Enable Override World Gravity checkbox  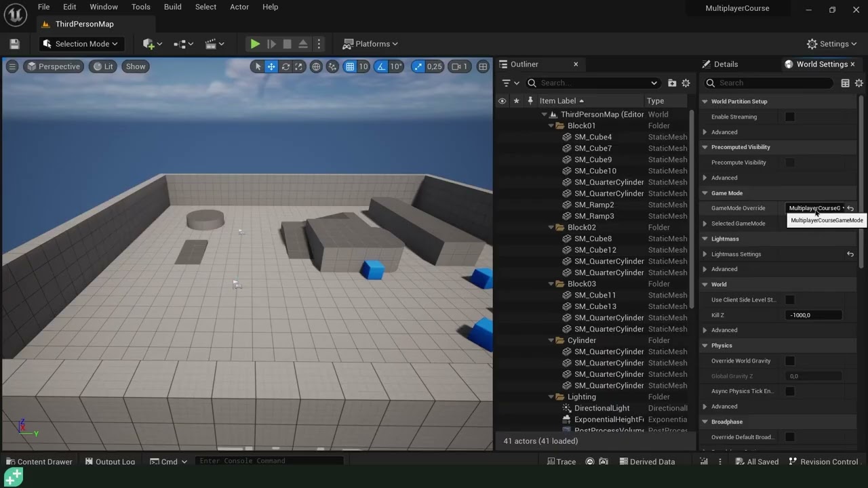790,361
